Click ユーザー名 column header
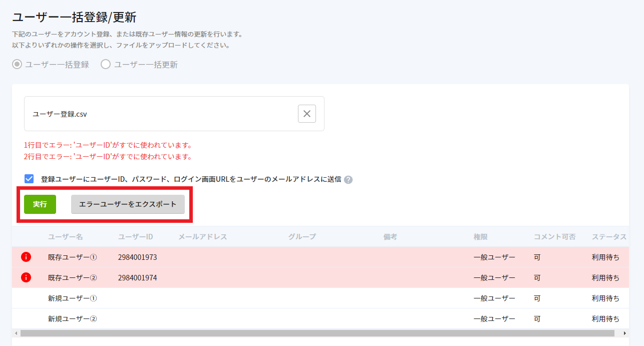 coord(66,237)
